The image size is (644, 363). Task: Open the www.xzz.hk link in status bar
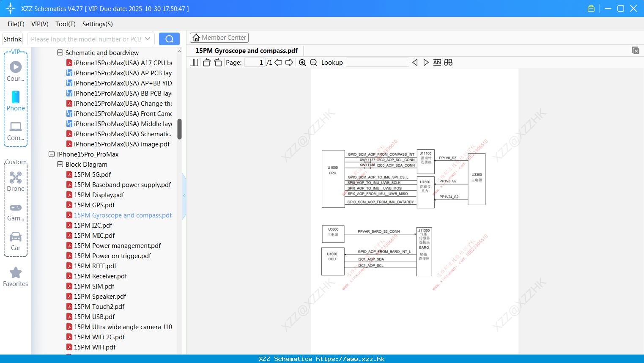tap(350, 359)
